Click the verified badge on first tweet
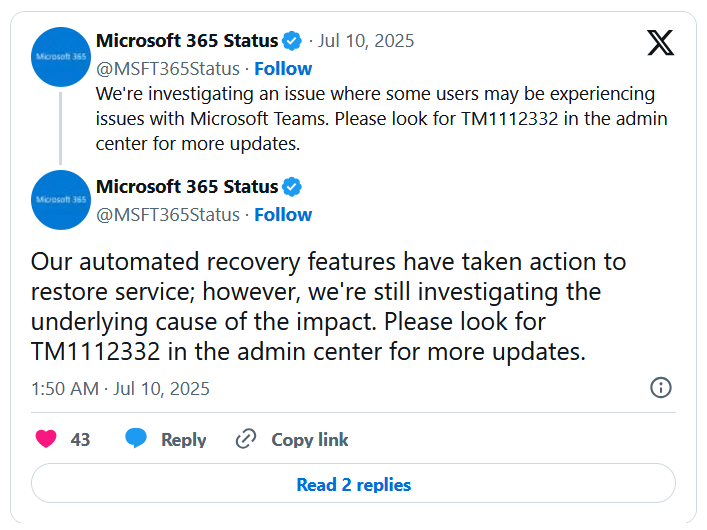 point(292,41)
